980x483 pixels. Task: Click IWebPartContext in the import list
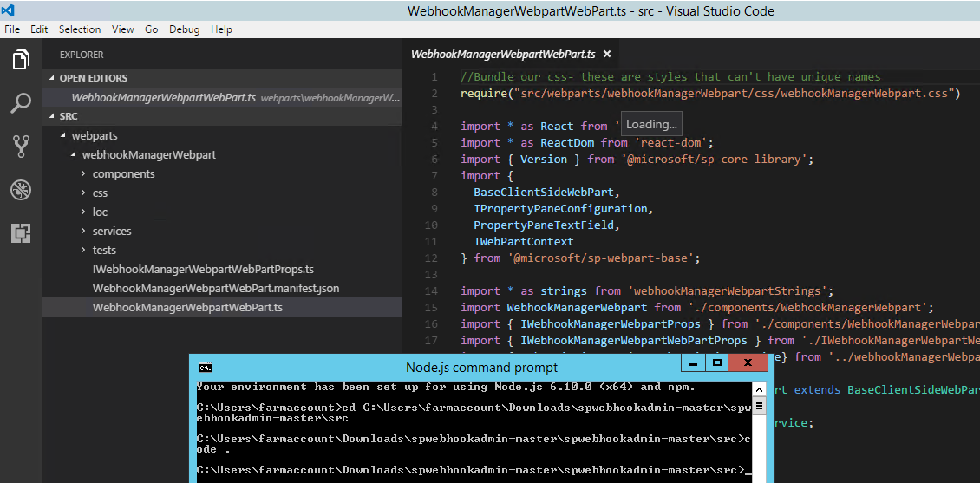coord(524,241)
